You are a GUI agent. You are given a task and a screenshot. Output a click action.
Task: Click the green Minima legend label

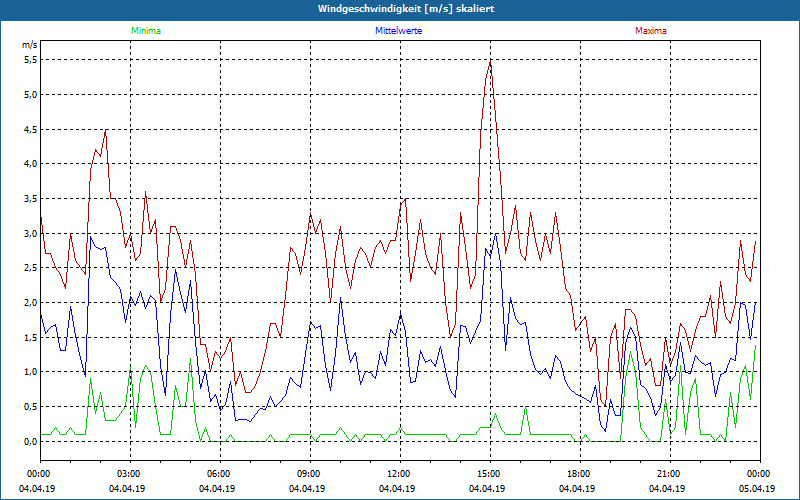coord(146,31)
